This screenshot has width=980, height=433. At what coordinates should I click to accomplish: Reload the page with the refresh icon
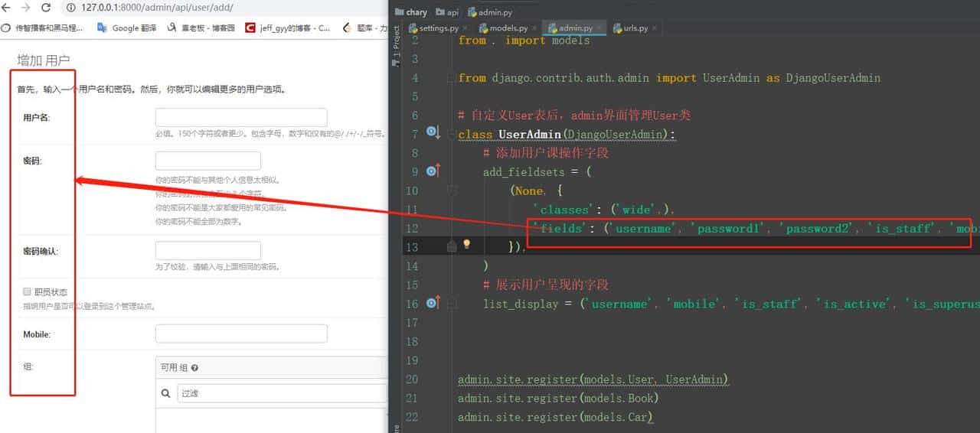46,8
